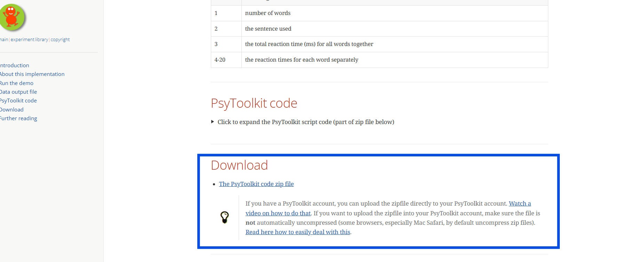Navigate to Run the demo section

point(17,83)
